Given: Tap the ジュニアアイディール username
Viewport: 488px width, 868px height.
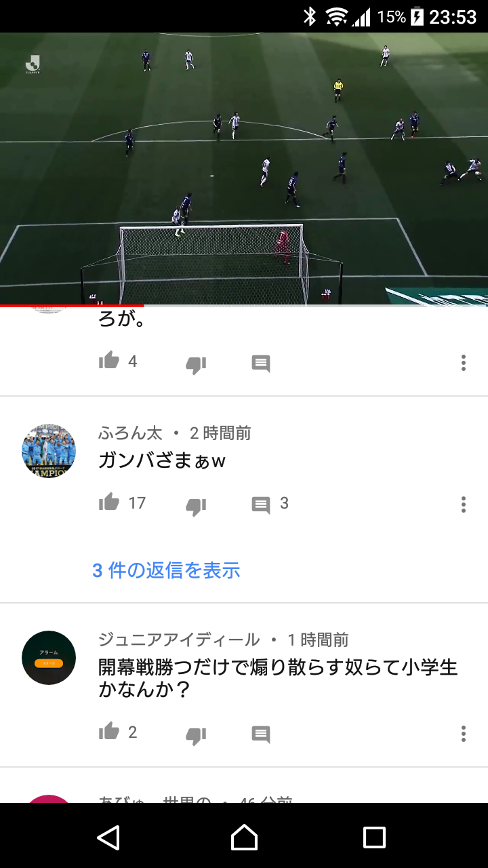Looking at the screenshot, I should pos(179,639).
